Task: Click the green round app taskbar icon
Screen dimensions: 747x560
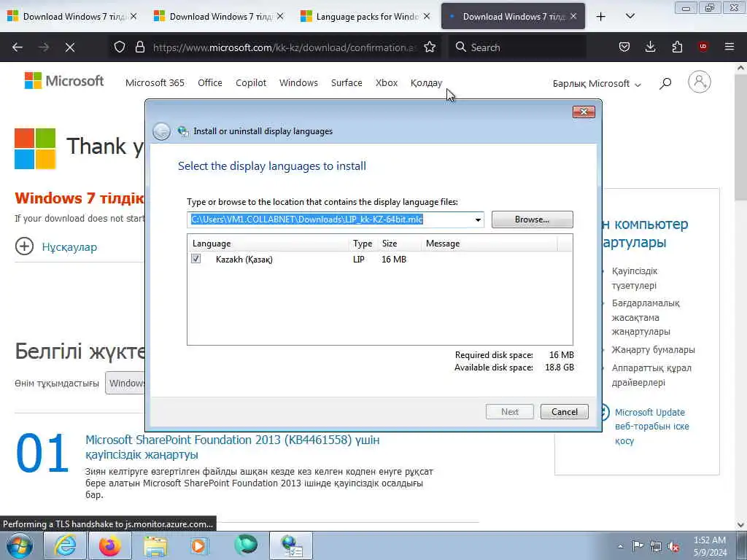Action: (x=245, y=545)
